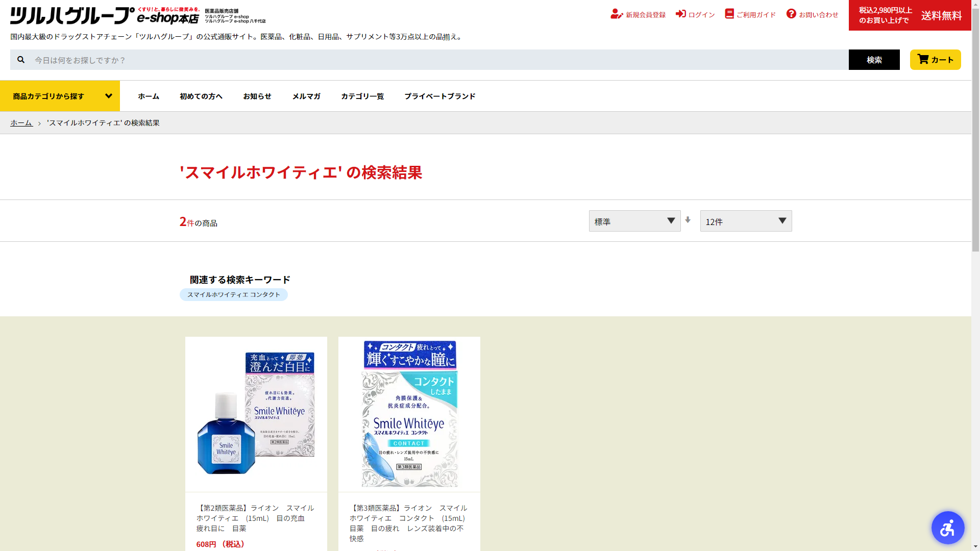Click into the search input field

[x=439, y=60]
